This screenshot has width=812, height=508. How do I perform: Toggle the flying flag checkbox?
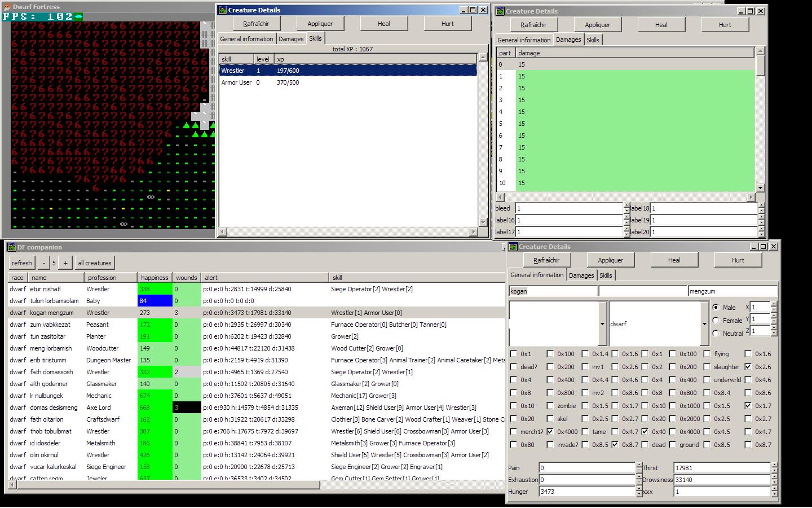click(x=707, y=354)
